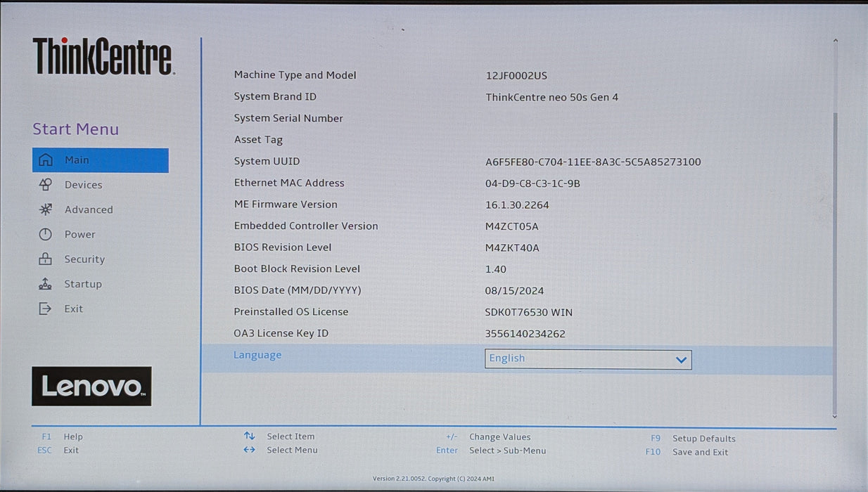The height and width of the screenshot is (492, 868).
Task: Click the vertical scrollbar thumb
Action: tap(835, 264)
